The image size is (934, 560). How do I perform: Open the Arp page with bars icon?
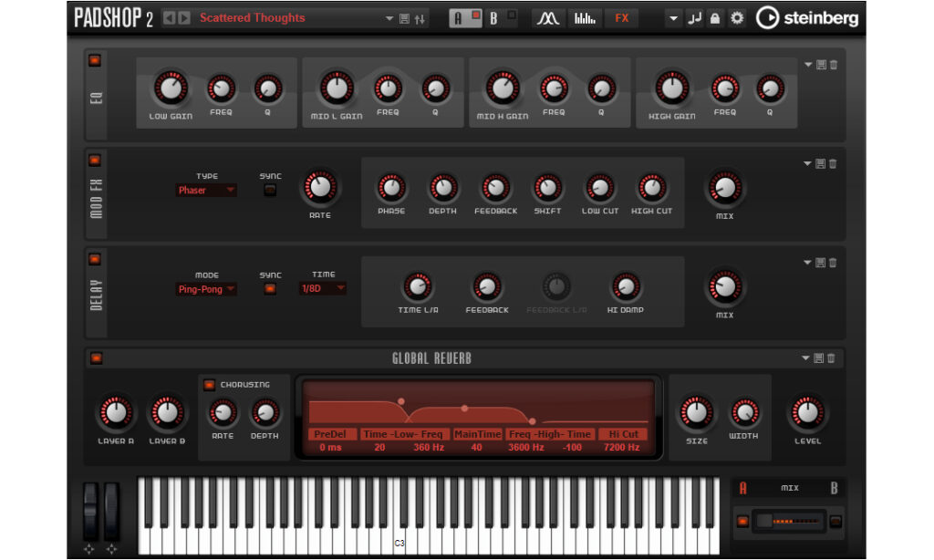tap(585, 18)
